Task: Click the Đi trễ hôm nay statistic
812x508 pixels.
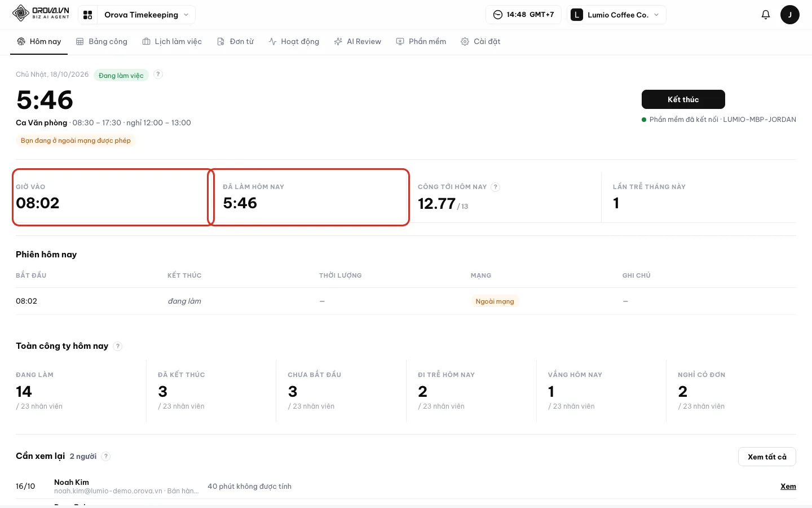Action: (471, 391)
